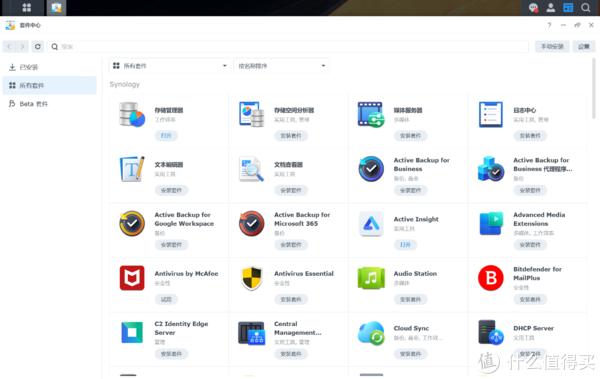Install the Antivirus Essential package
600x379 pixels.
(291, 299)
